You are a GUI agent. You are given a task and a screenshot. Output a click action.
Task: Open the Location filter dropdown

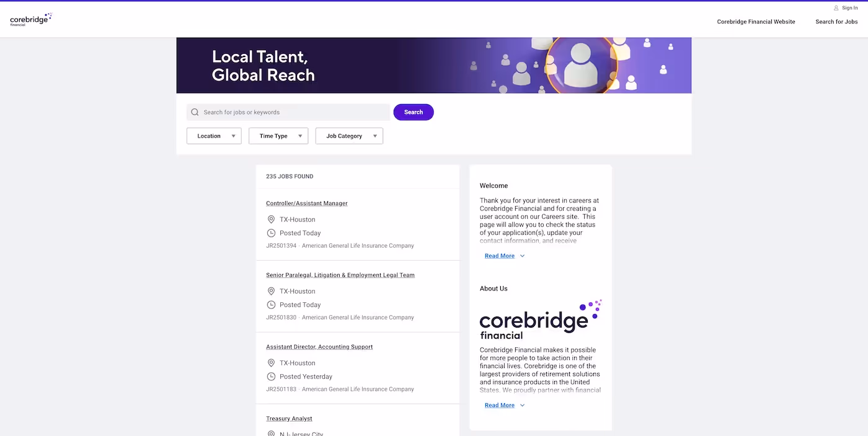[213, 136]
